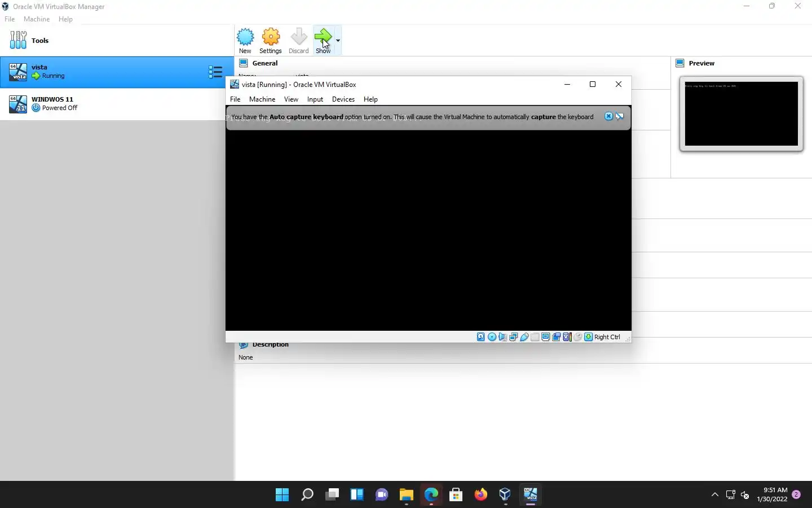Collapse the Description section header
This screenshot has height=508, width=812.
click(x=271, y=345)
